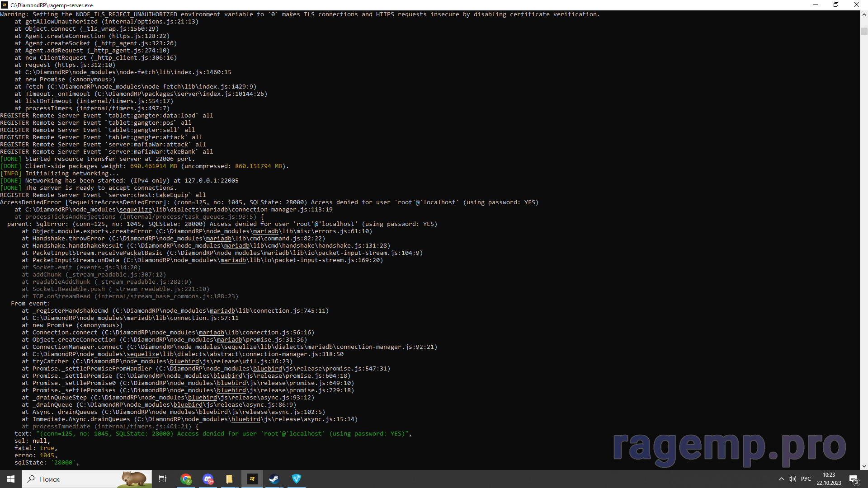The height and width of the screenshot is (488, 868).
Task: Click the console window's title bar icon
Action: point(5,5)
